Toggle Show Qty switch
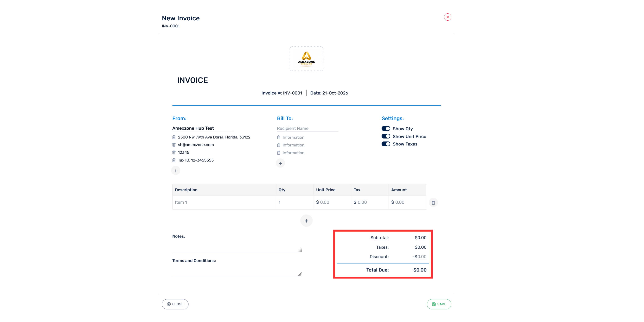This screenshot has height=322, width=644. (386, 129)
